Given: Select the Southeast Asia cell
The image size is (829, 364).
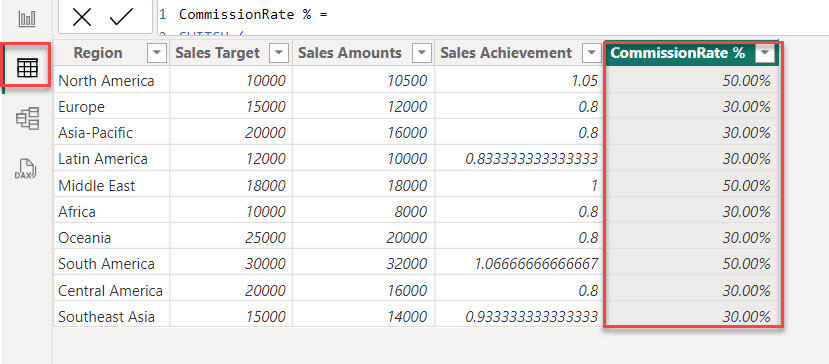Looking at the screenshot, I should click(112, 316).
